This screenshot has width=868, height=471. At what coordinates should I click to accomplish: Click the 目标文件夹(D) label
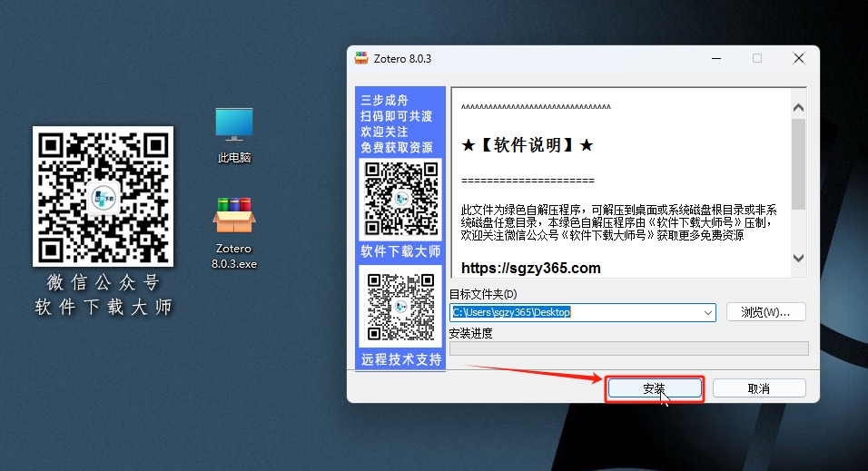[483, 294]
